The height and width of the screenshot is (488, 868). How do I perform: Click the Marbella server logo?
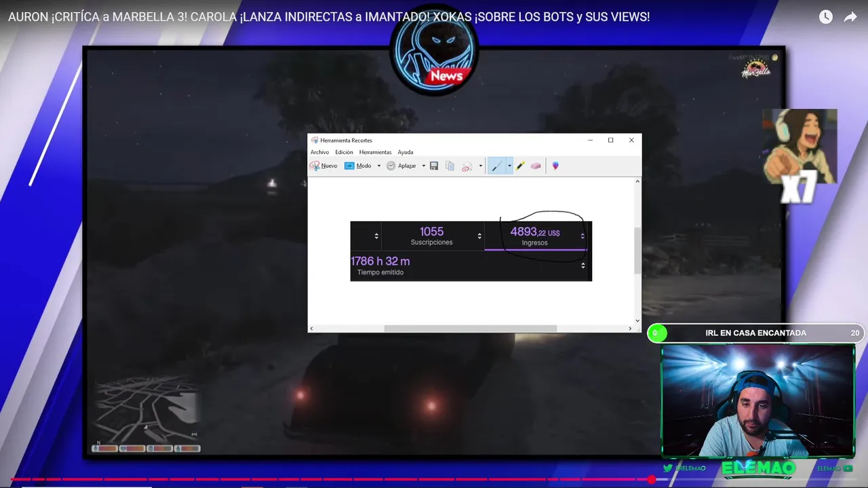(x=755, y=69)
